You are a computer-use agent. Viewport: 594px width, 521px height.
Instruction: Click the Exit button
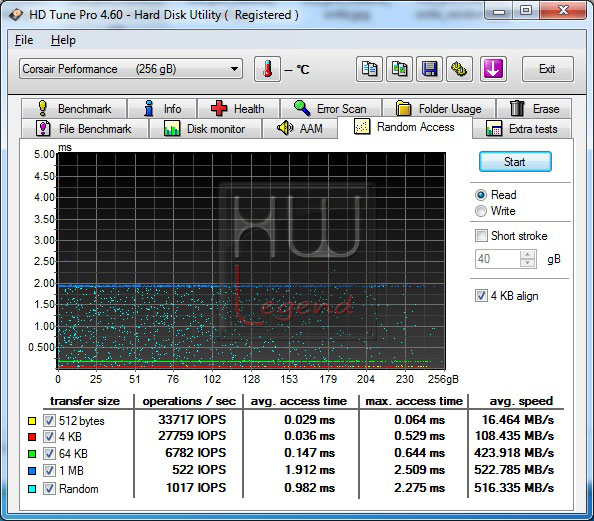[547, 69]
